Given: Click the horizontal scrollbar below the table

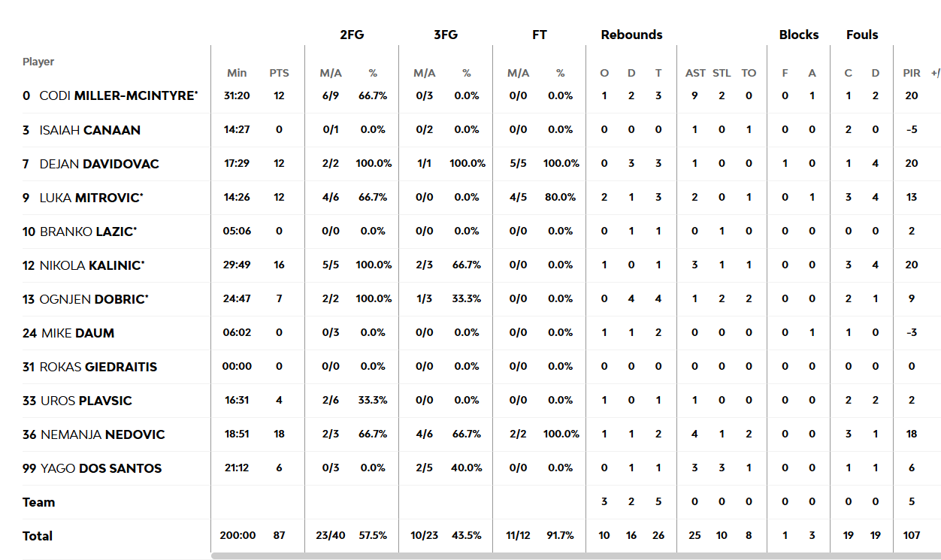Looking at the screenshot, I should [x=576, y=556].
